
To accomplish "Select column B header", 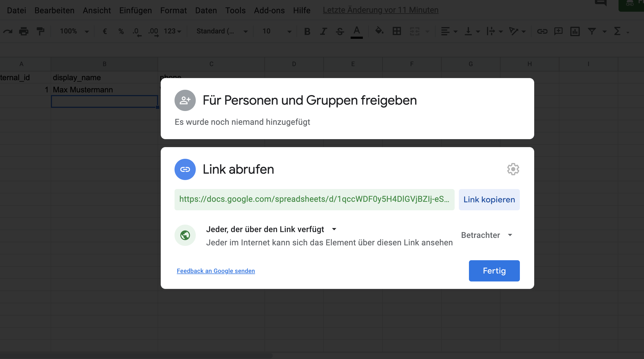I will (105, 64).
